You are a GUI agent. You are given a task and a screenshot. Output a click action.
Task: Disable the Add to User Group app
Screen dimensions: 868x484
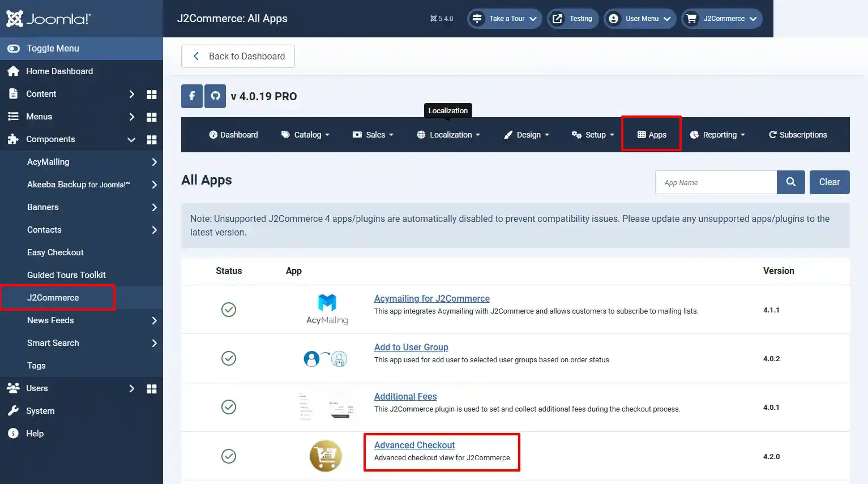[229, 358]
